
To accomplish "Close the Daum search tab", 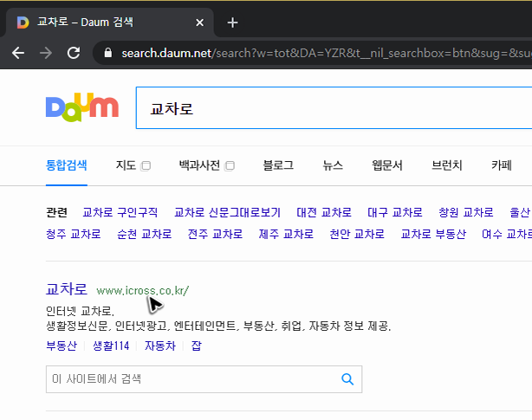I will [200, 23].
